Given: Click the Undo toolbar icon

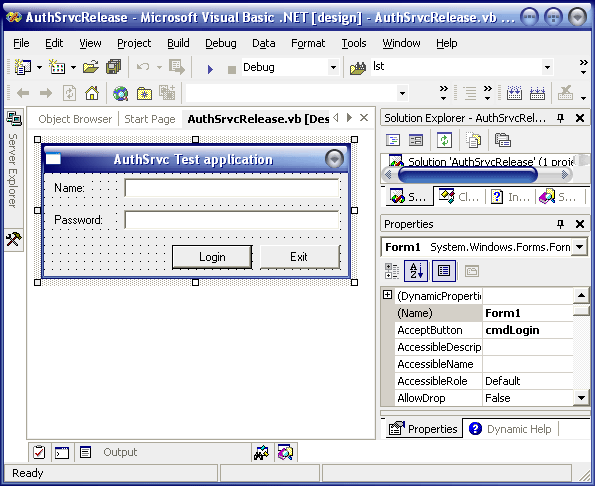Looking at the screenshot, I should 143,67.
